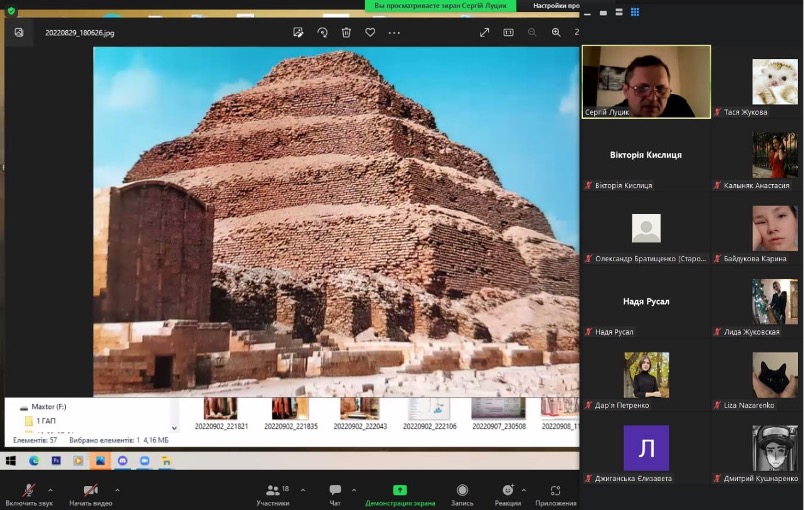Select the 1 ГАП folder in tree
The width and height of the screenshot is (805, 510).
[x=41, y=421]
